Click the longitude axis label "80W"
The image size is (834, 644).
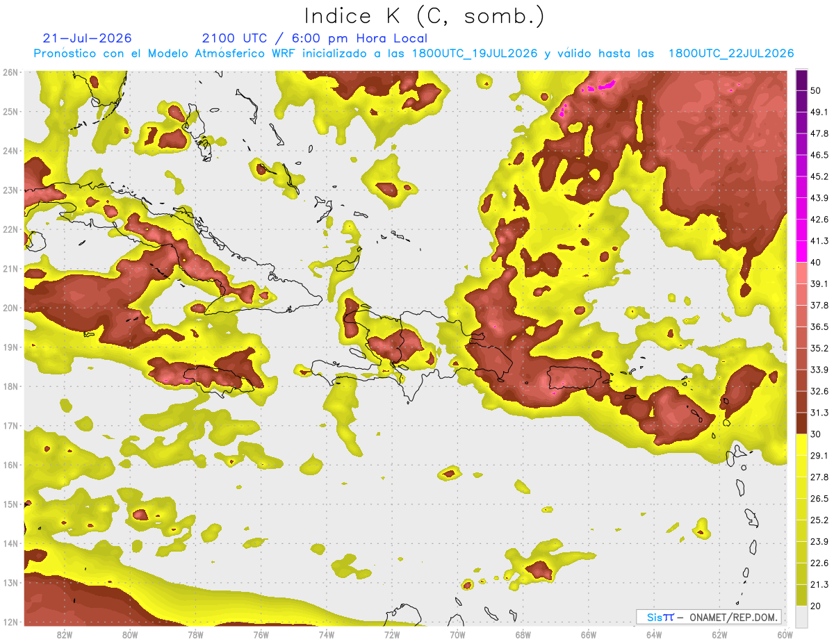click(x=130, y=635)
